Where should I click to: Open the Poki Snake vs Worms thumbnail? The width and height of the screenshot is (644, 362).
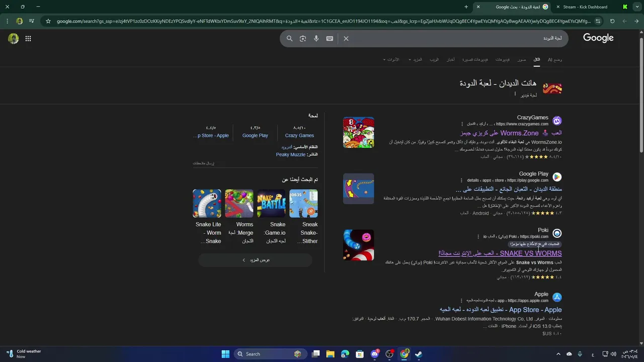(x=359, y=245)
